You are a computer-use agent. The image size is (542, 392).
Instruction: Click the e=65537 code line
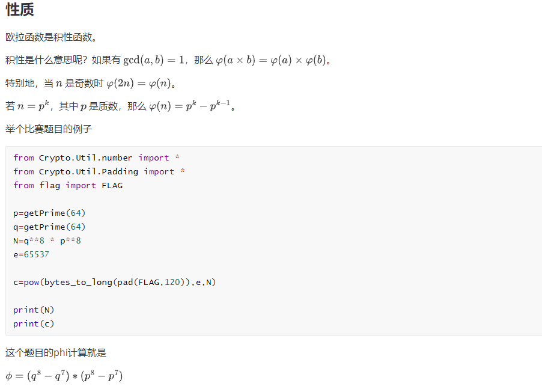coord(31,254)
